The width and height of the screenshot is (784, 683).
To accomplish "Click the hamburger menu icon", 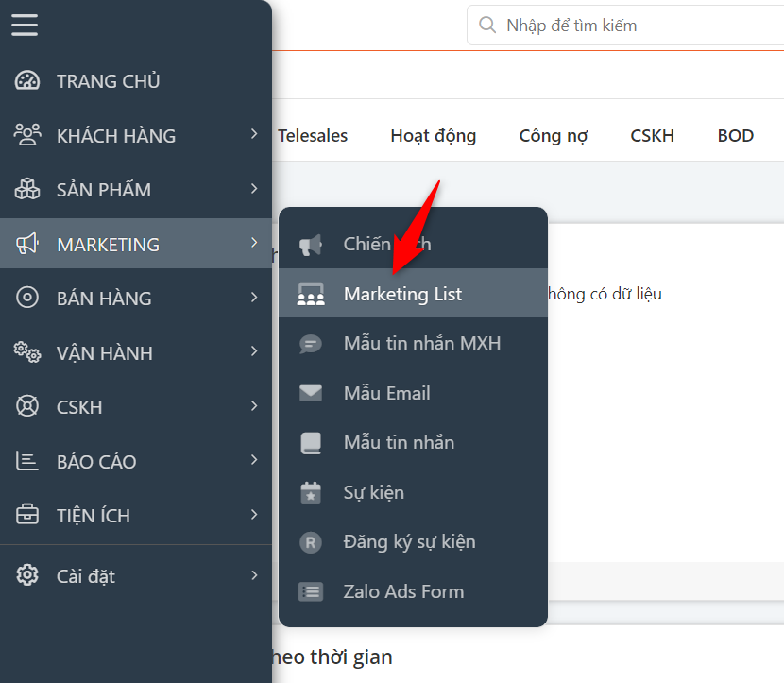I will pos(25,25).
